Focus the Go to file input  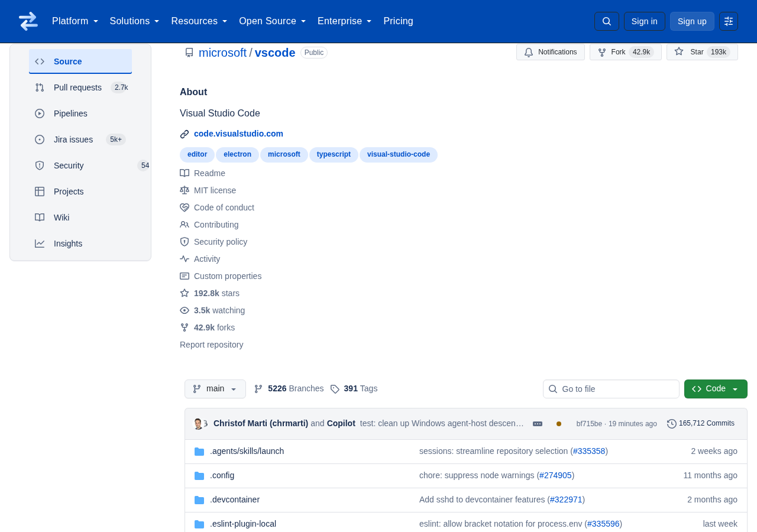coord(611,389)
